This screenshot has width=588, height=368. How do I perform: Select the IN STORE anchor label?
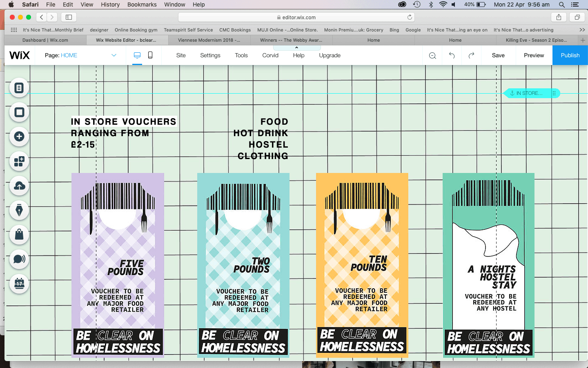529,93
